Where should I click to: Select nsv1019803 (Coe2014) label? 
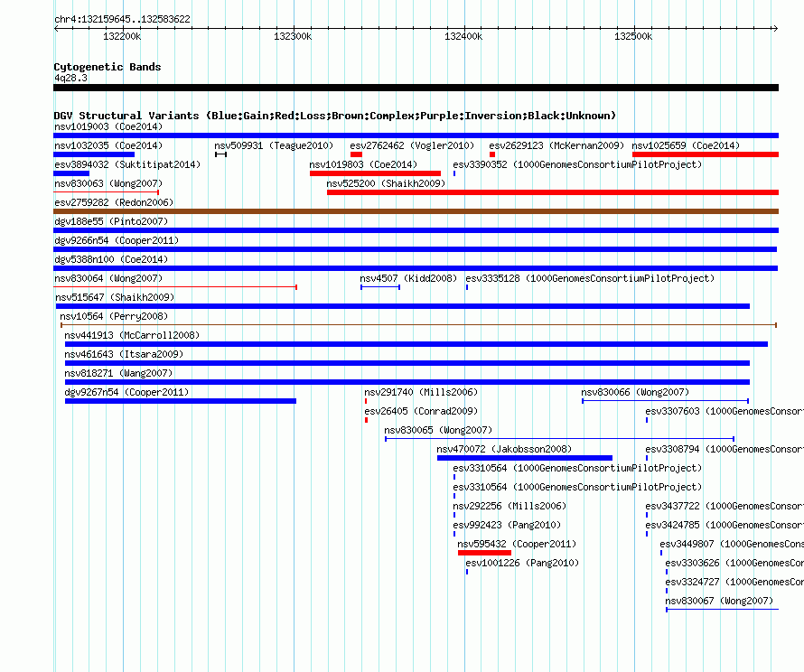(x=363, y=164)
